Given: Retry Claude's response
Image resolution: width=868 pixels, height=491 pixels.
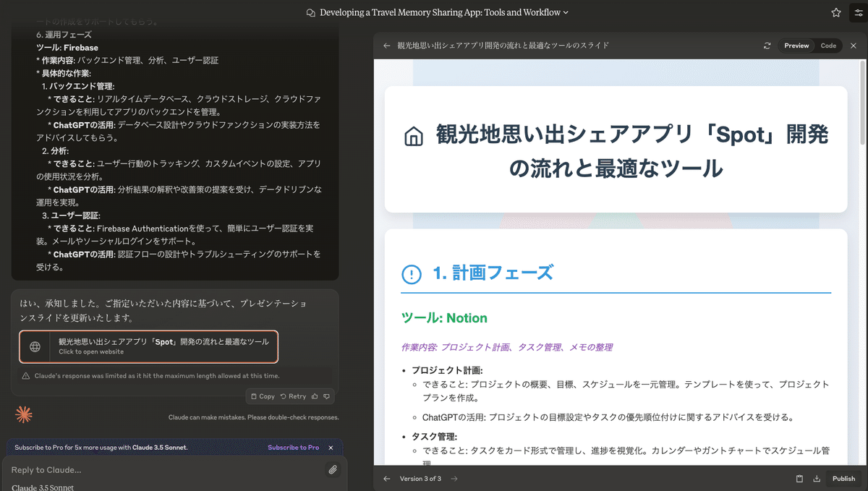Looking at the screenshot, I should tap(293, 396).
